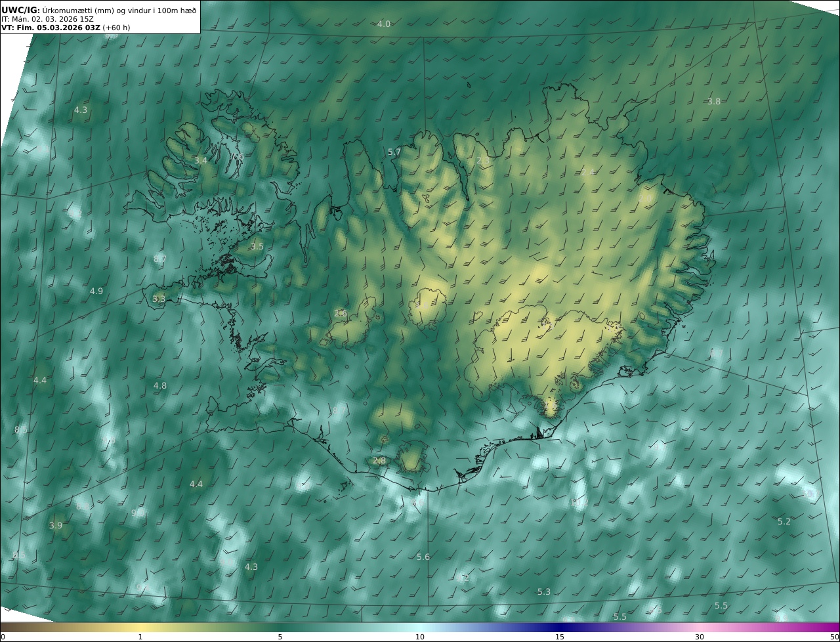The image size is (840, 642).
Task: Pick the dark navy colorbar segment above 15
Action: tap(560, 627)
